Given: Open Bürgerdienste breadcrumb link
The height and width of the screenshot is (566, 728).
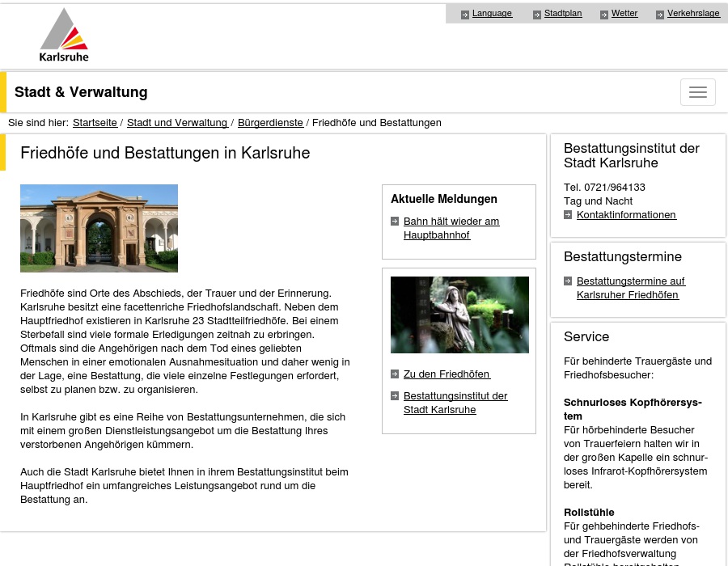Looking at the screenshot, I should (x=270, y=123).
